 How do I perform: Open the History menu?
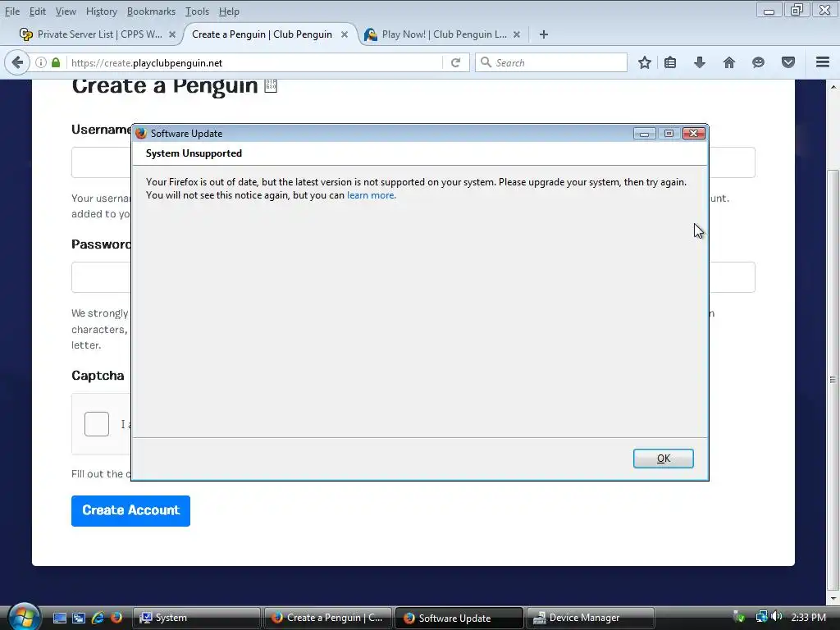(x=101, y=11)
